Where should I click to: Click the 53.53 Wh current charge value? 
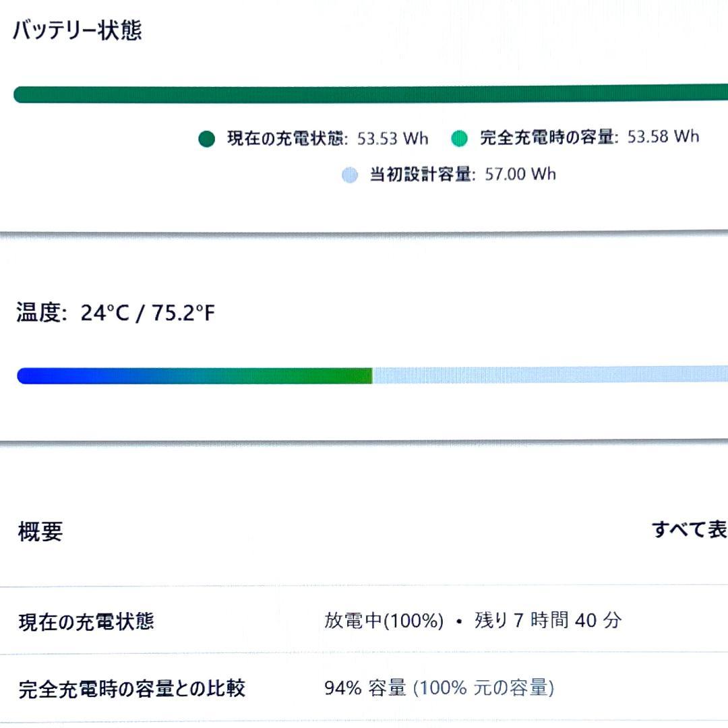click(392, 139)
